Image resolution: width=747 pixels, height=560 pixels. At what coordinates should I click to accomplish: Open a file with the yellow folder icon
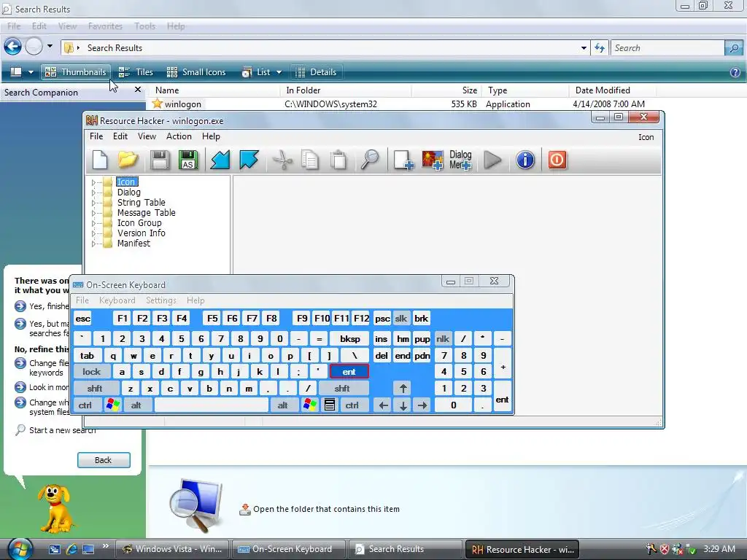pyautogui.click(x=128, y=160)
